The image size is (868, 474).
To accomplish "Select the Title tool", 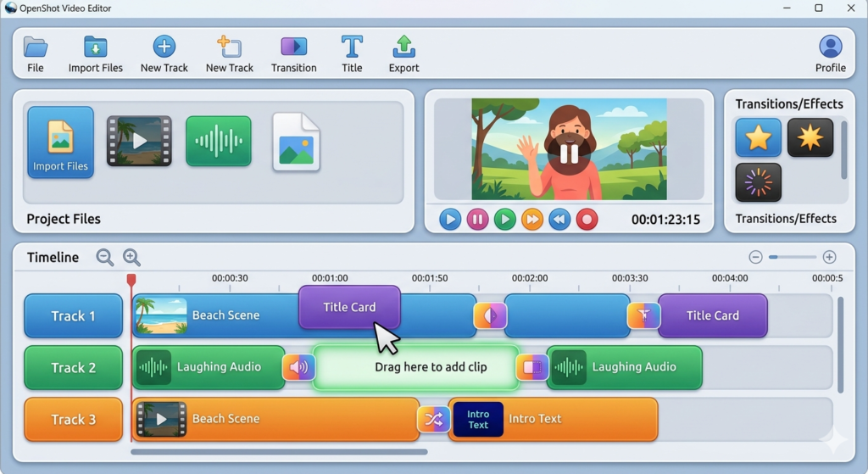I will point(352,54).
